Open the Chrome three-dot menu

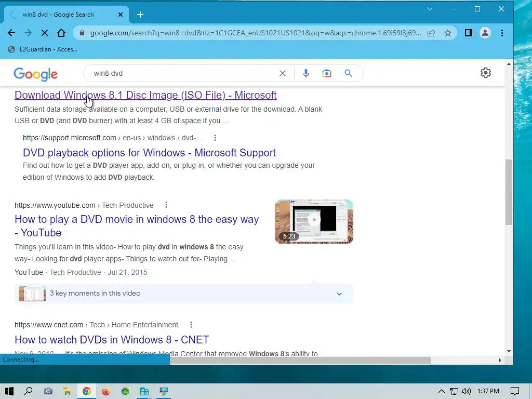point(502,33)
